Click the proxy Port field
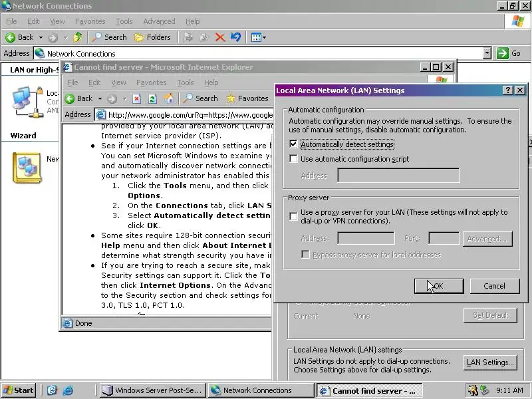The width and height of the screenshot is (532, 399). pos(444,238)
